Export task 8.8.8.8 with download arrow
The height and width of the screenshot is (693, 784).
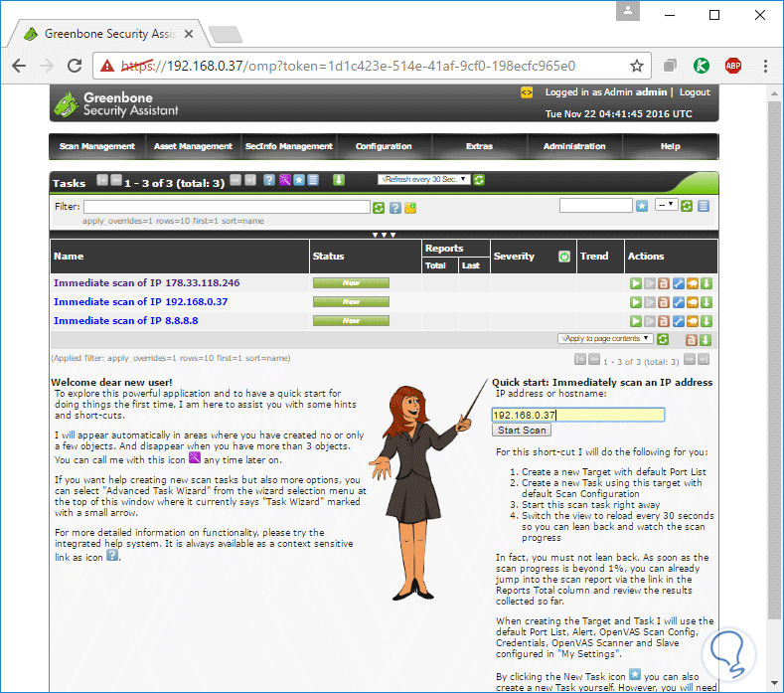tap(706, 321)
